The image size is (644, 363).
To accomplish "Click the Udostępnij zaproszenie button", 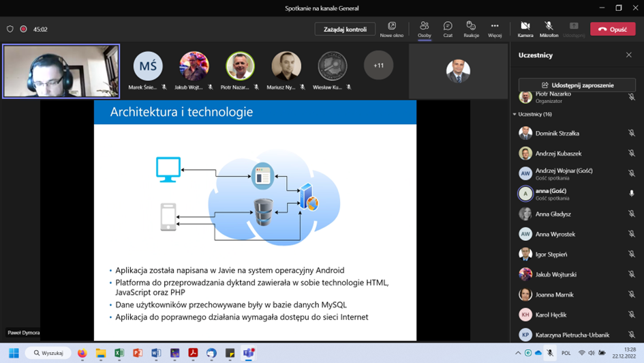I will 577,85.
